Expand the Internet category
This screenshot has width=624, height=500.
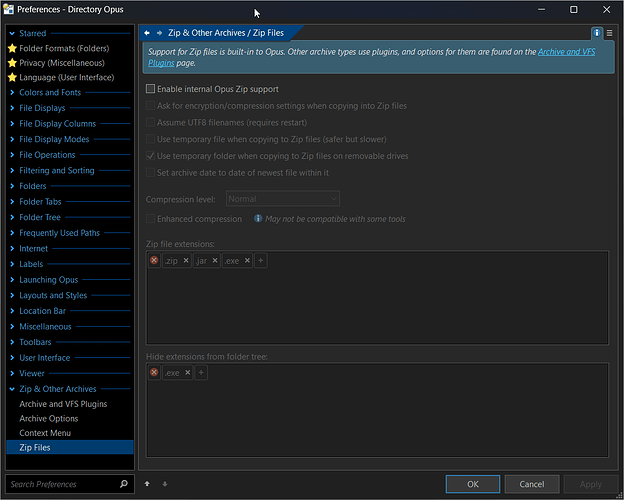12,248
